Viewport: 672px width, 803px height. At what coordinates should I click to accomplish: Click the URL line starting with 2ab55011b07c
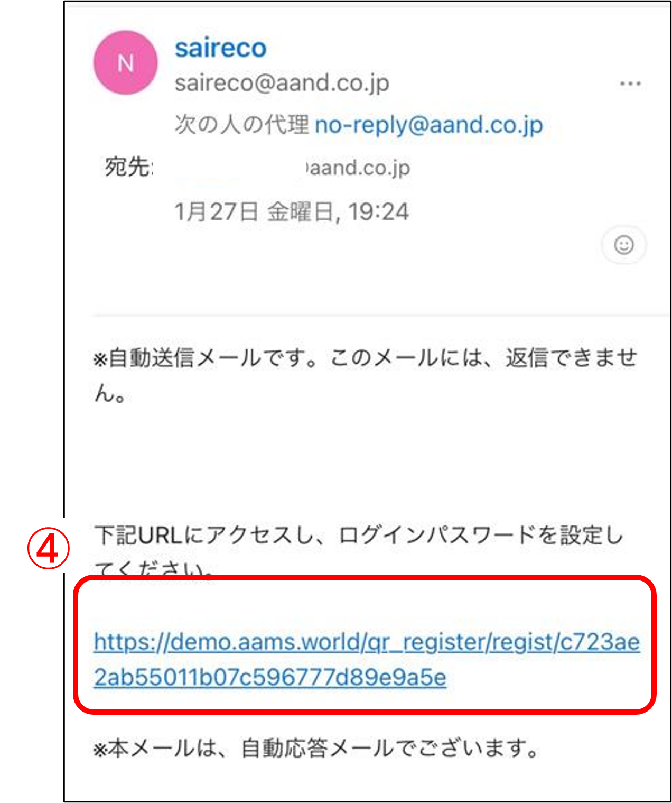(270, 677)
